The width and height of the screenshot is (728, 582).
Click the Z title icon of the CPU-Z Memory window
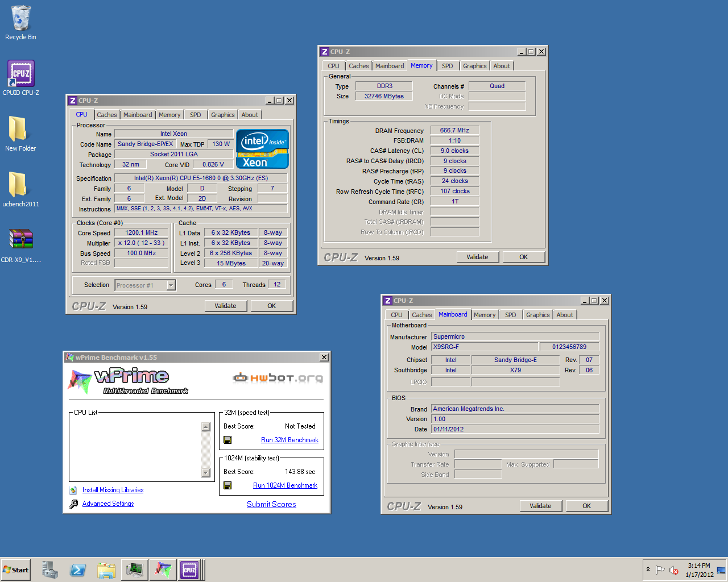[x=325, y=52]
